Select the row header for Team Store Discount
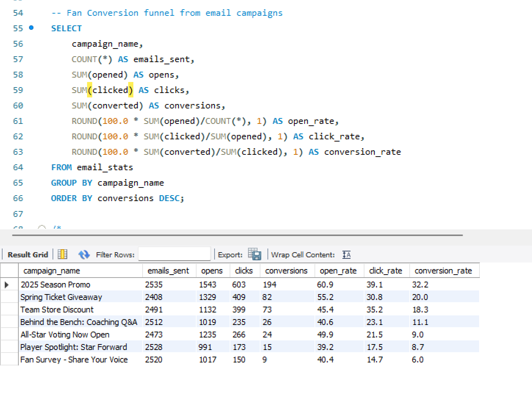The width and height of the screenshot is (532, 411). [9, 310]
